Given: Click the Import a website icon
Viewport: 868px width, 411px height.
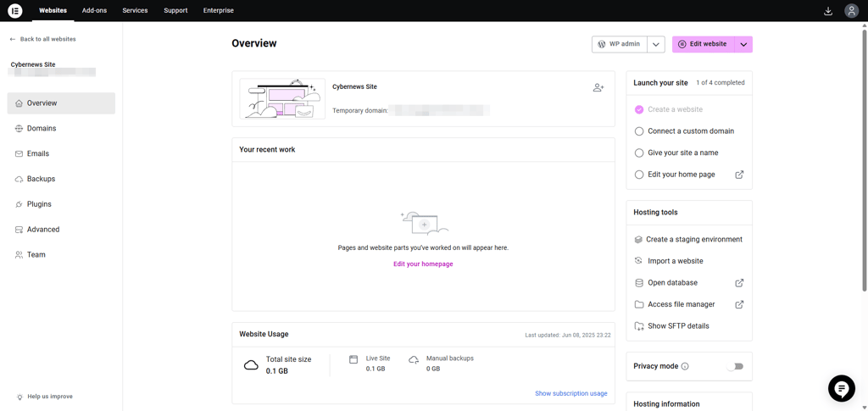Looking at the screenshot, I should 639,261.
